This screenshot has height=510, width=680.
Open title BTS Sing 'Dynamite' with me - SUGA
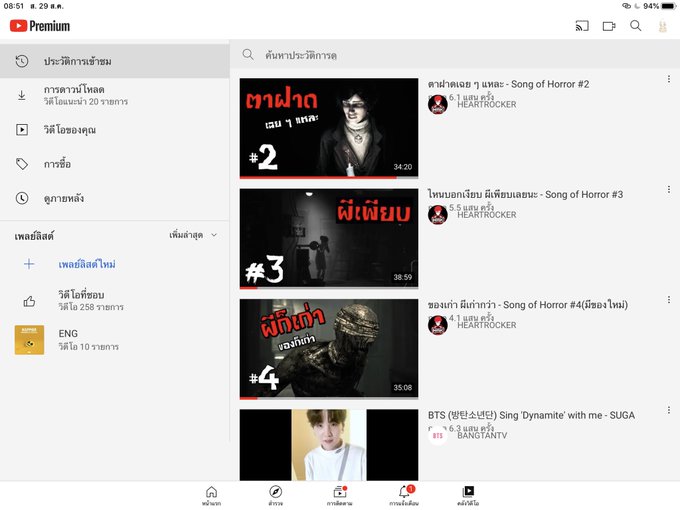point(531,415)
